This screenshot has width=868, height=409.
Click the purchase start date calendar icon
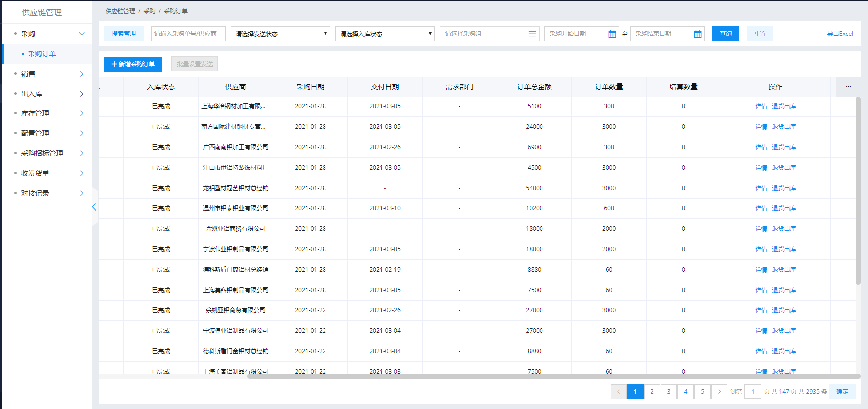tap(612, 34)
